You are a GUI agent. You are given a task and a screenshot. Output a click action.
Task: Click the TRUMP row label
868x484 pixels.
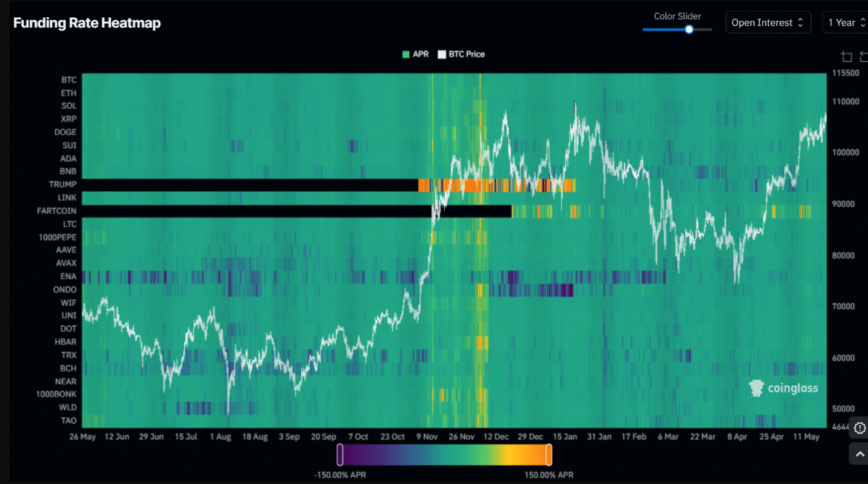tap(63, 185)
